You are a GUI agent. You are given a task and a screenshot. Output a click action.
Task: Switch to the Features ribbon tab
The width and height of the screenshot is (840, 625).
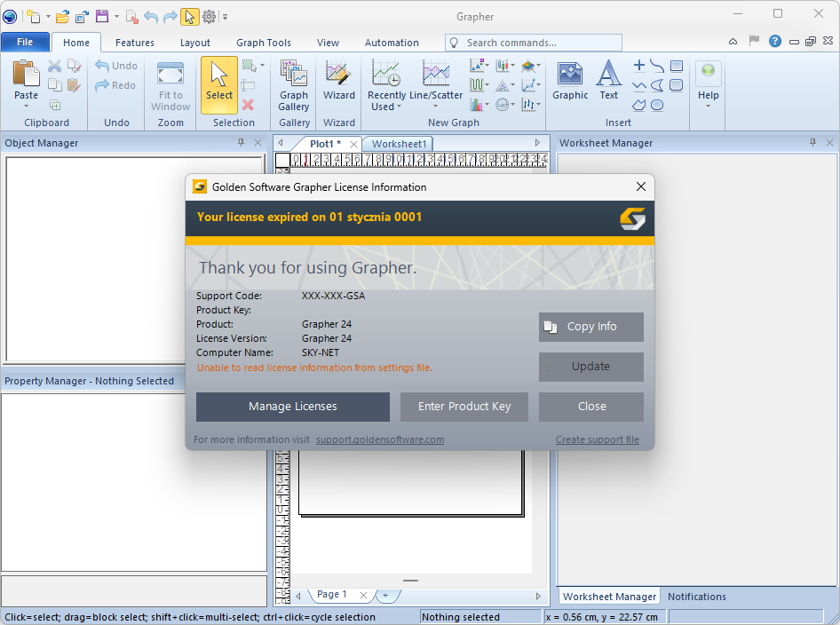[134, 43]
